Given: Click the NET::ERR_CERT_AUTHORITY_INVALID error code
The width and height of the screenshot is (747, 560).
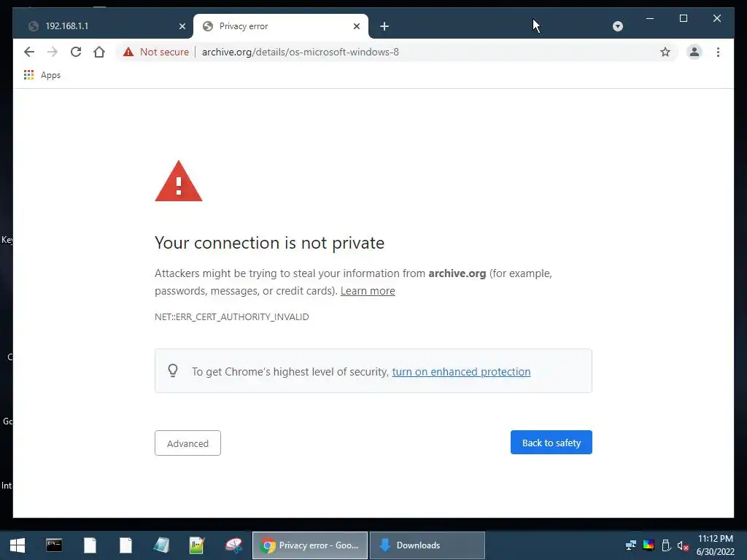Looking at the screenshot, I should click(x=231, y=316).
